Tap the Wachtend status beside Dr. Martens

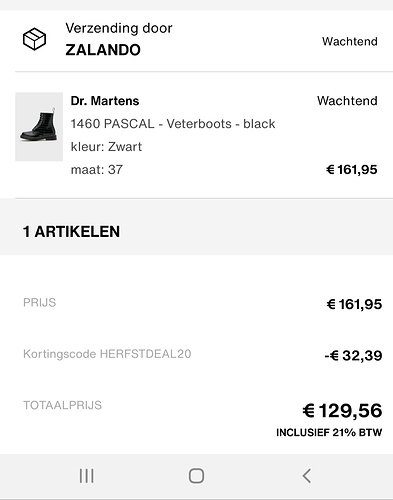pos(347,101)
